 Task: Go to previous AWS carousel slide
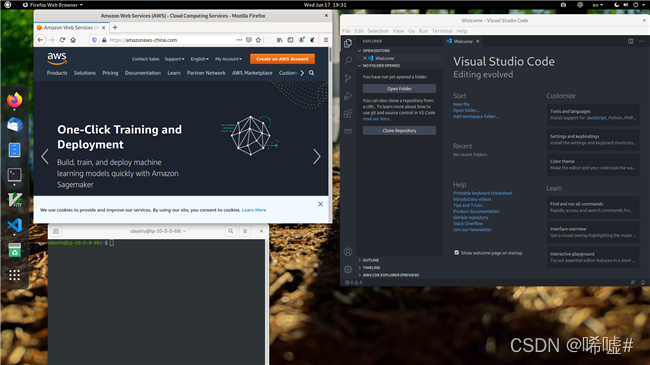(45, 156)
